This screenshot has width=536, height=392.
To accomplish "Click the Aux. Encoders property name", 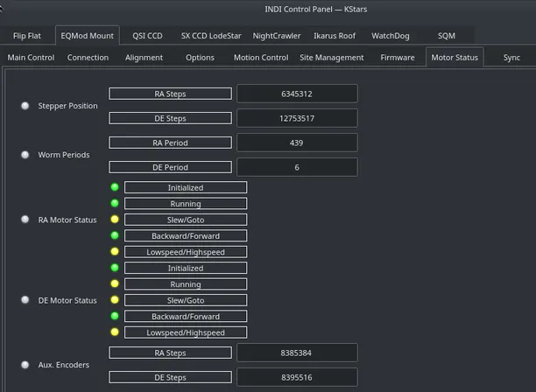I will pos(64,365).
